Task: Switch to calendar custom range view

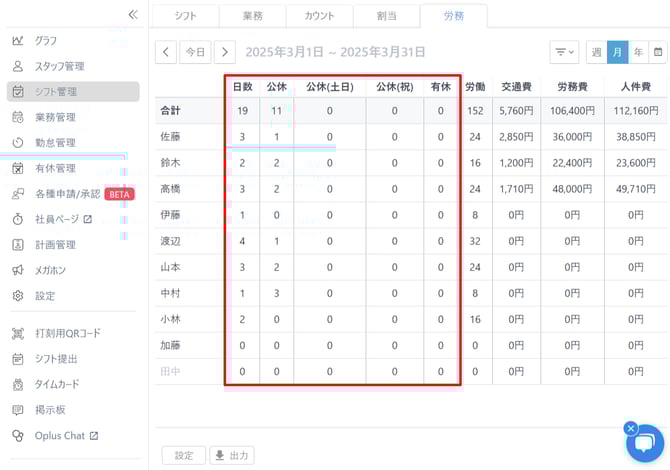Action: point(658,52)
